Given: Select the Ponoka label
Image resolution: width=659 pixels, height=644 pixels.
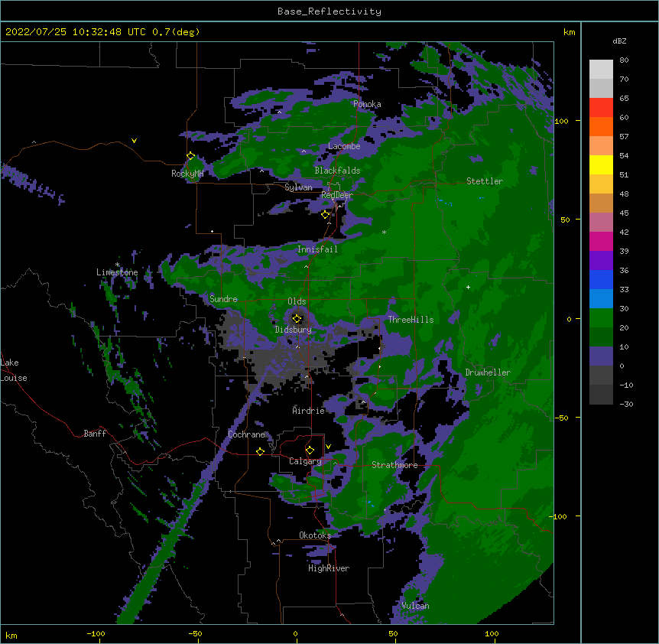Looking at the screenshot, I should pyautogui.click(x=367, y=104).
